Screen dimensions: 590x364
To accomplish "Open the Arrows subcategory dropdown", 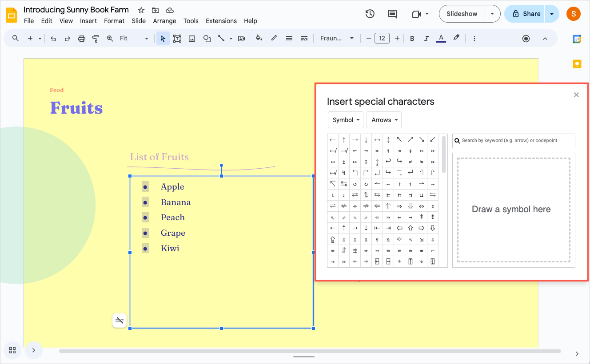I will (x=384, y=120).
